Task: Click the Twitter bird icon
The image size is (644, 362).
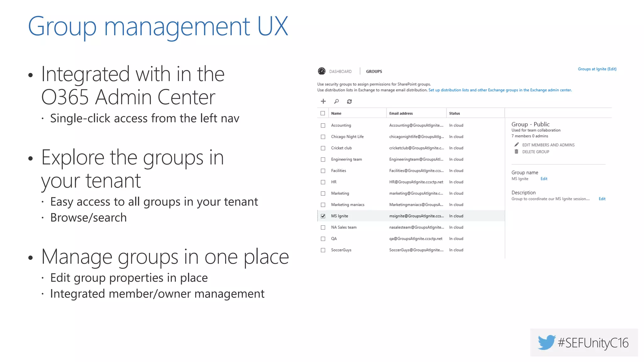Action: click(x=547, y=342)
